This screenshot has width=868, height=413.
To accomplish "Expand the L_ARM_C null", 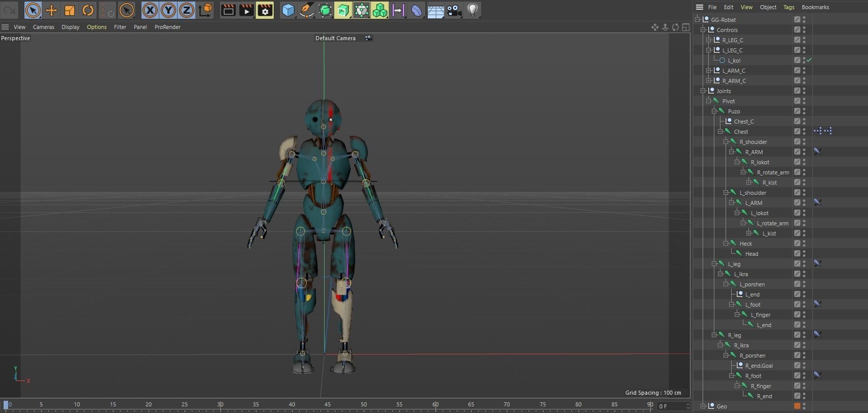I will tap(709, 71).
